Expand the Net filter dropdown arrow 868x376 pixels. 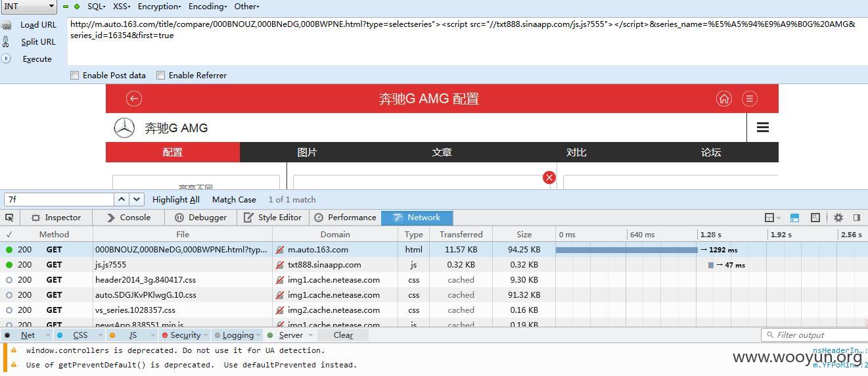click(47, 335)
